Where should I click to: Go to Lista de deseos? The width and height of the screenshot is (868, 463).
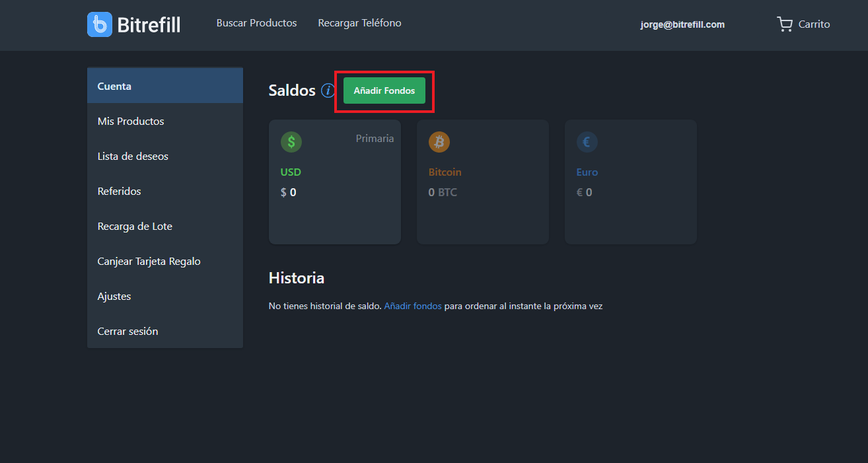[x=165, y=156]
